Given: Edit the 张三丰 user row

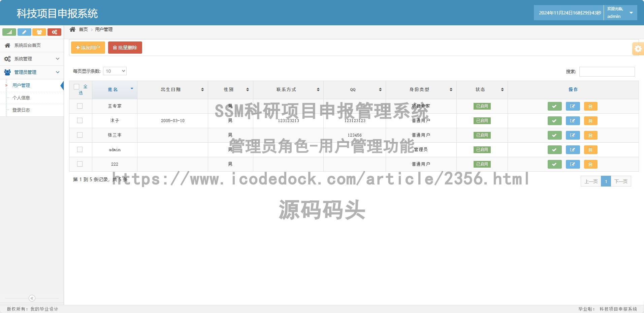Looking at the screenshot, I should [x=573, y=135].
